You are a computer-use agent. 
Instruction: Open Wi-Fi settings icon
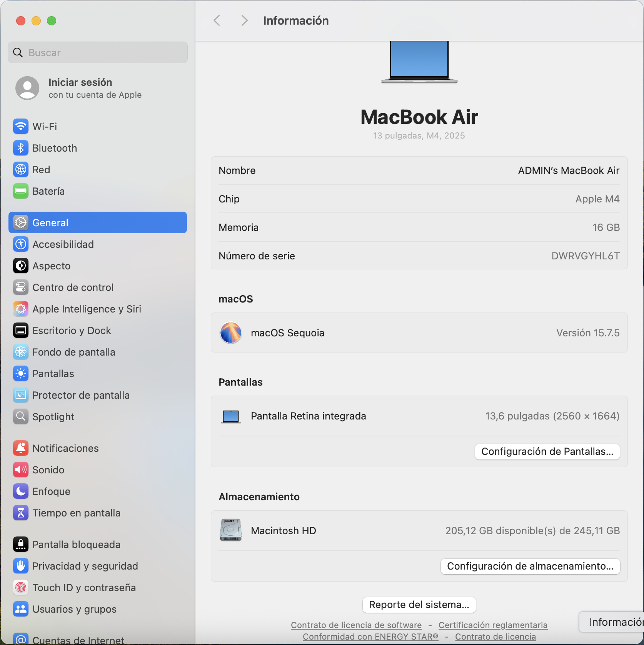tap(21, 126)
